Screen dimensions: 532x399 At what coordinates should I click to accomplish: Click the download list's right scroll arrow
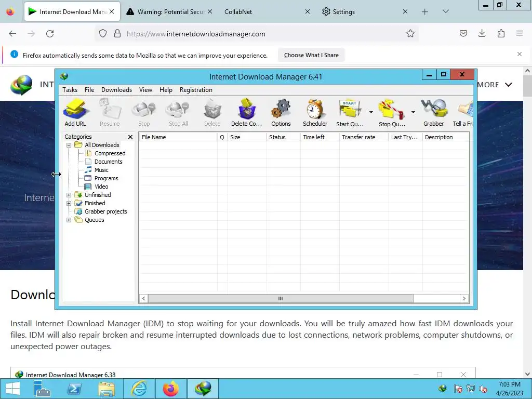[x=464, y=299]
